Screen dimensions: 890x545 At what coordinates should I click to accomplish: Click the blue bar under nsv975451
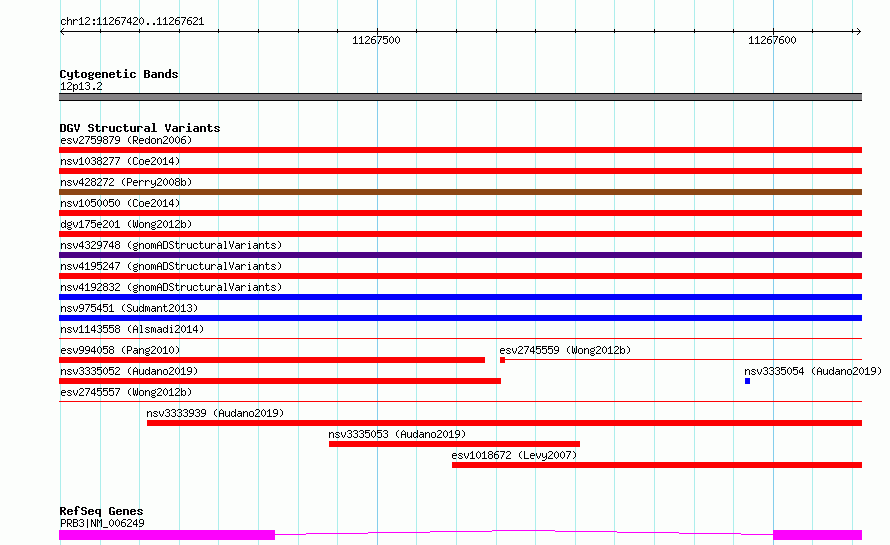[x=460, y=318]
